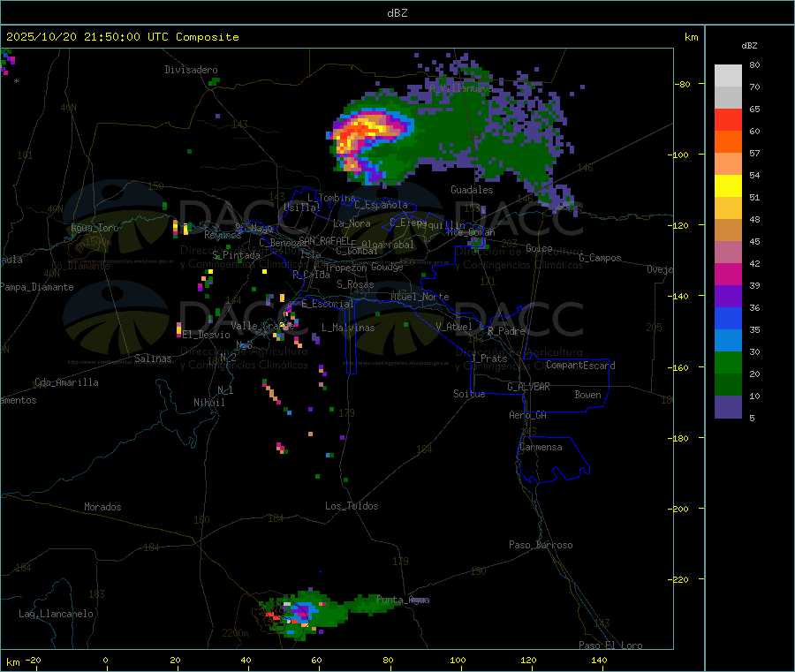Click the Atuel_Norte map label
795x672 pixels.
(420, 297)
